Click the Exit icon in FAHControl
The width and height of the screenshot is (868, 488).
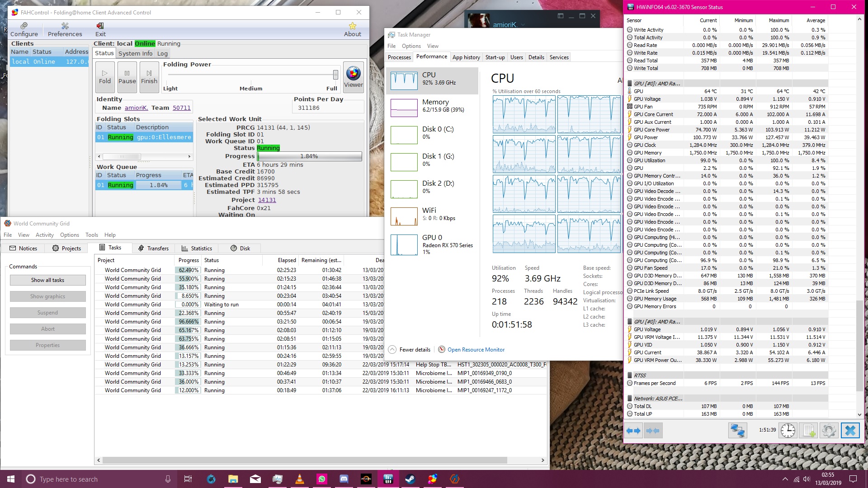tap(100, 30)
